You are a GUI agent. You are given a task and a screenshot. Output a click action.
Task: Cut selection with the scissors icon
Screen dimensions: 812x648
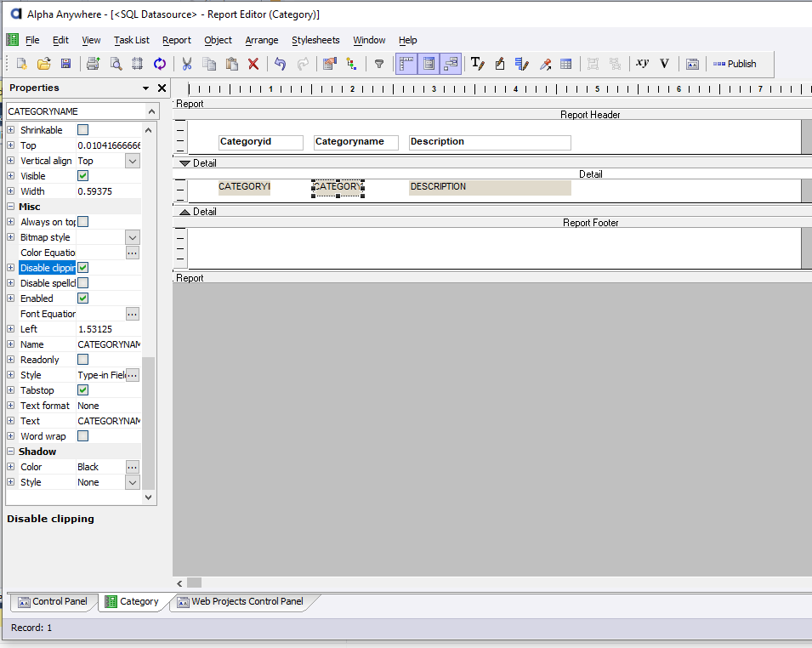187,64
